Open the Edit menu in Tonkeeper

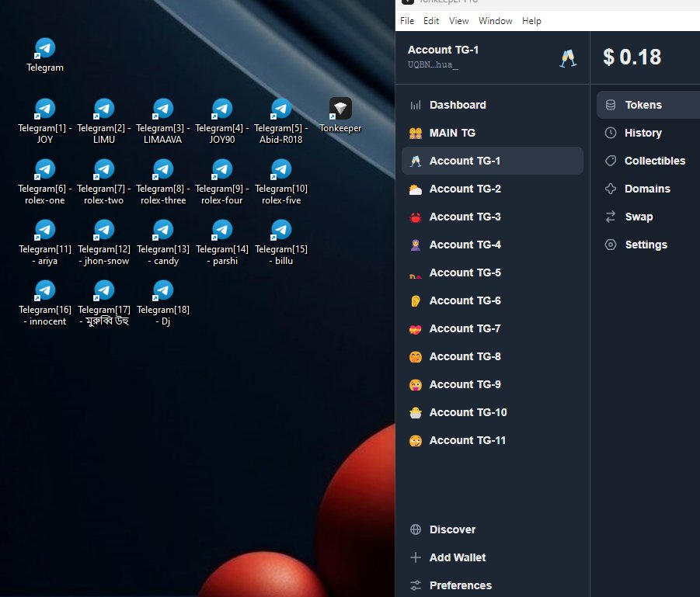pos(431,21)
